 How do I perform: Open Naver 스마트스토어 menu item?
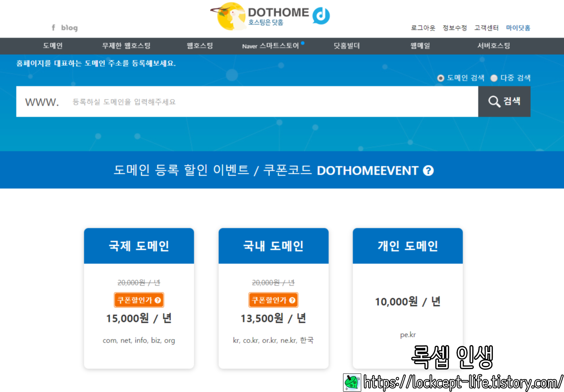click(271, 46)
